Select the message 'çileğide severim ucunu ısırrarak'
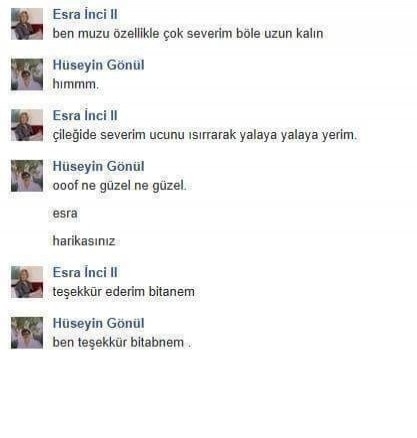Screen dimensions: 417x438 click(205, 135)
